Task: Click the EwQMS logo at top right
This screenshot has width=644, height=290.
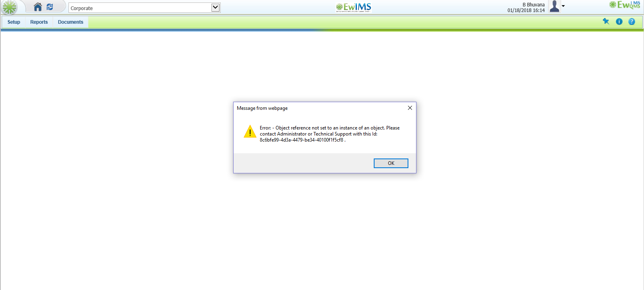Action: coord(625,5)
